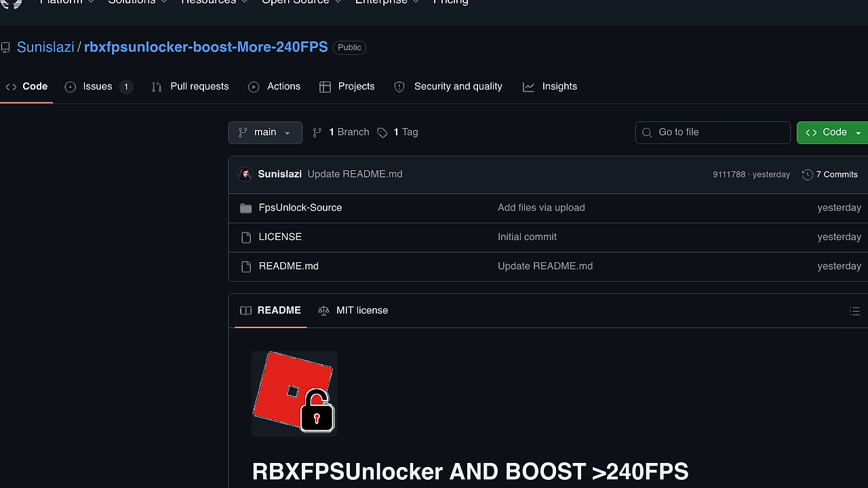Open the Projects tab
The height and width of the screenshot is (488, 868).
click(347, 86)
